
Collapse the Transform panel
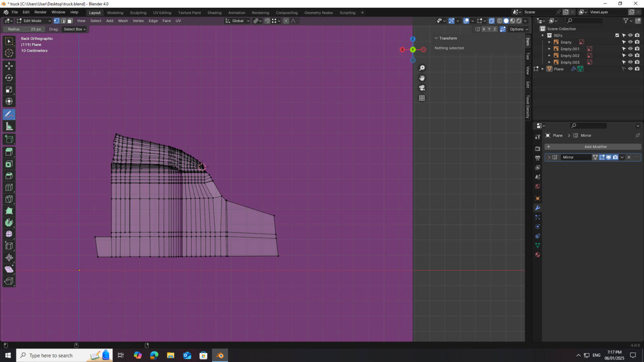click(x=436, y=38)
